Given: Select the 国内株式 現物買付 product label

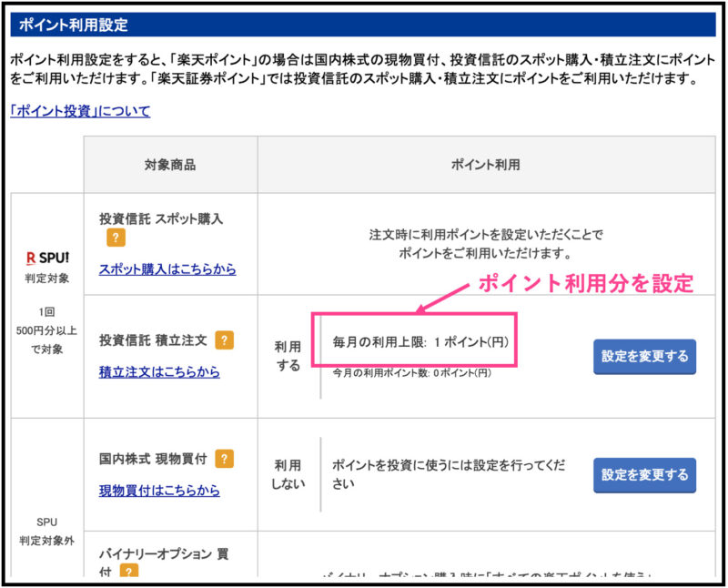Looking at the screenshot, I should coord(153,459).
